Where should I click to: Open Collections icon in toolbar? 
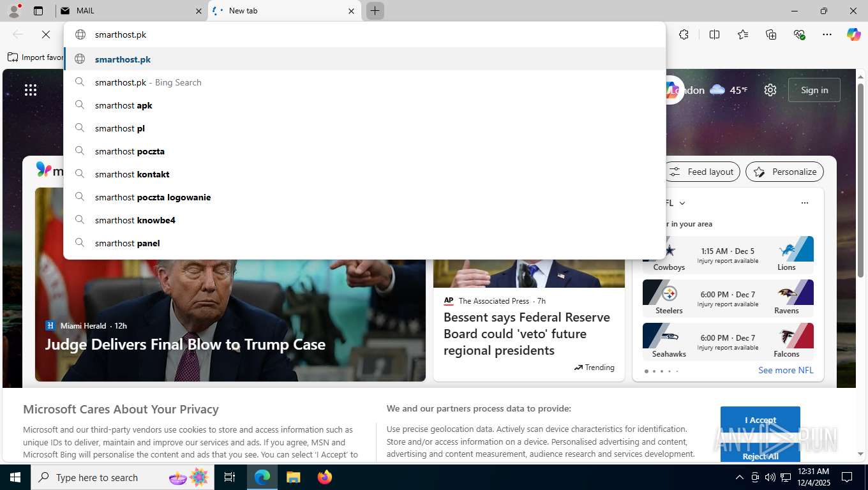[x=771, y=34]
